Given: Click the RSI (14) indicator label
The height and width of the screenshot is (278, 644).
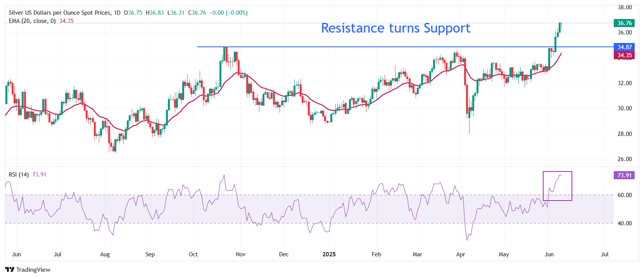Looking at the screenshot, I should [19, 175].
